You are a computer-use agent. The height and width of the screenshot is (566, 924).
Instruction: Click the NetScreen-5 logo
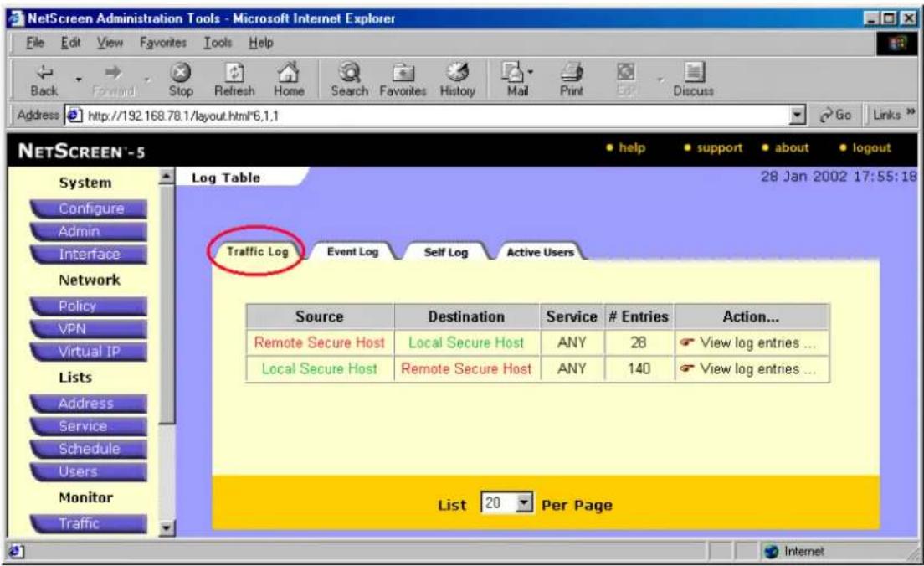point(81,152)
